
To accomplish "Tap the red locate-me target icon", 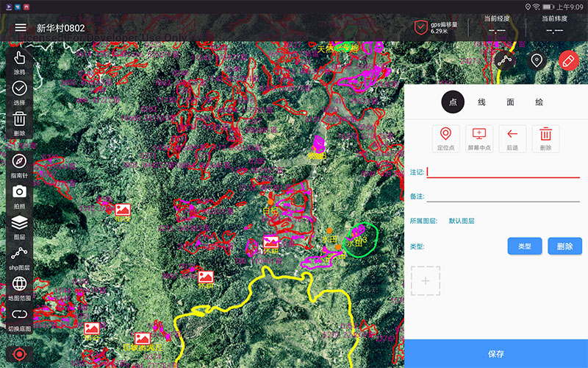I will tap(19, 354).
